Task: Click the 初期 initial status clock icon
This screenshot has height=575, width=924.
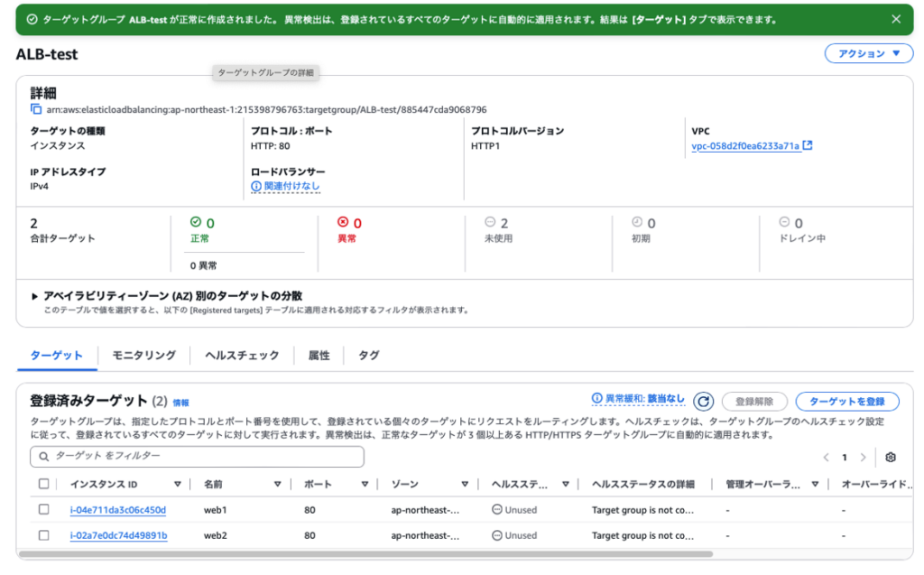Action: 637,222
